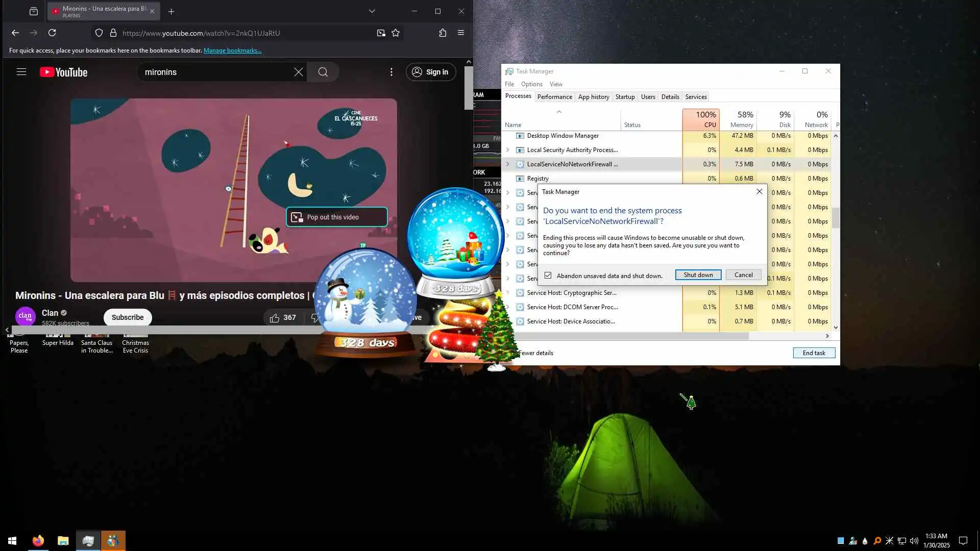Open the Firefox tab list dropdown arrow
Image resolution: width=980 pixels, height=551 pixels.
372,11
